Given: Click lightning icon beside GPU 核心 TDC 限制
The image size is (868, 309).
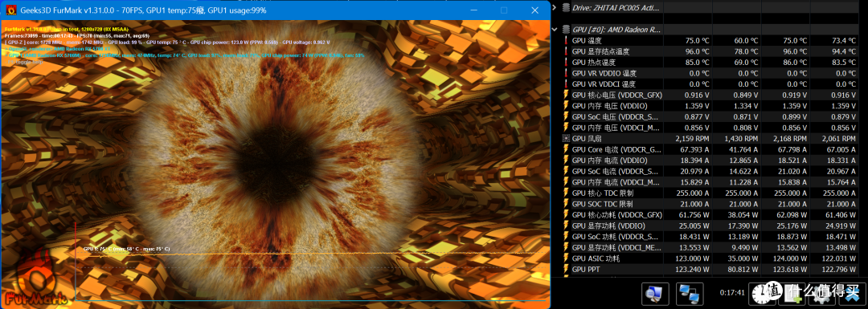Looking at the screenshot, I should 567,193.
